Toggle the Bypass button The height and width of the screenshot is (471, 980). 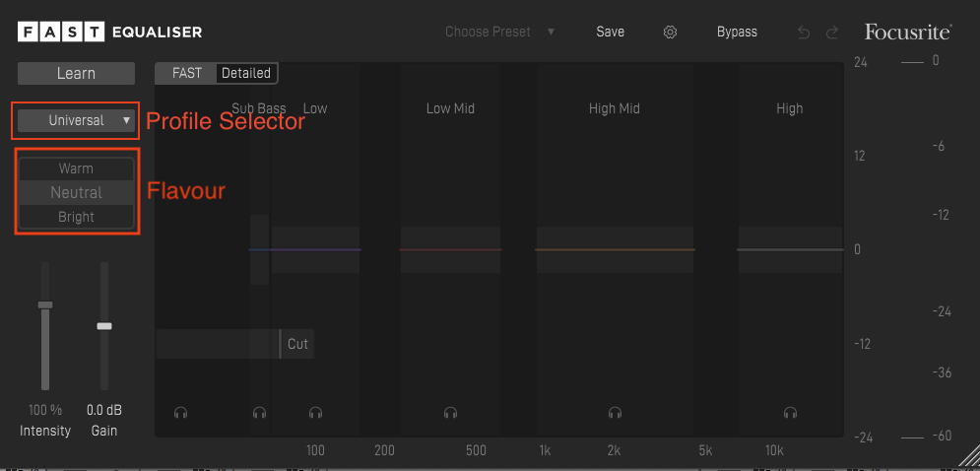point(737,32)
